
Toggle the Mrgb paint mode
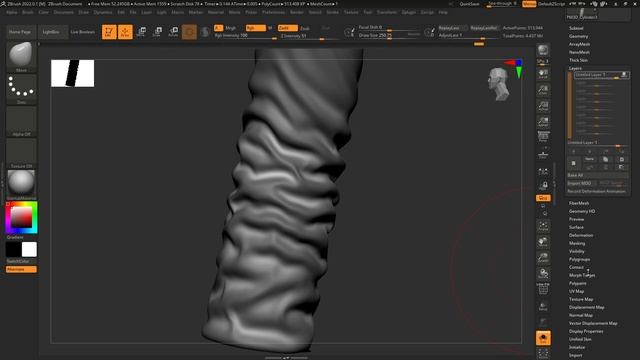tap(230, 28)
